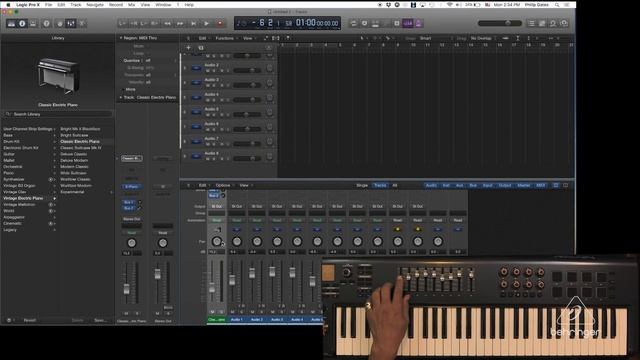Open Mix menu in menu bar

pyautogui.click(x=131, y=5)
